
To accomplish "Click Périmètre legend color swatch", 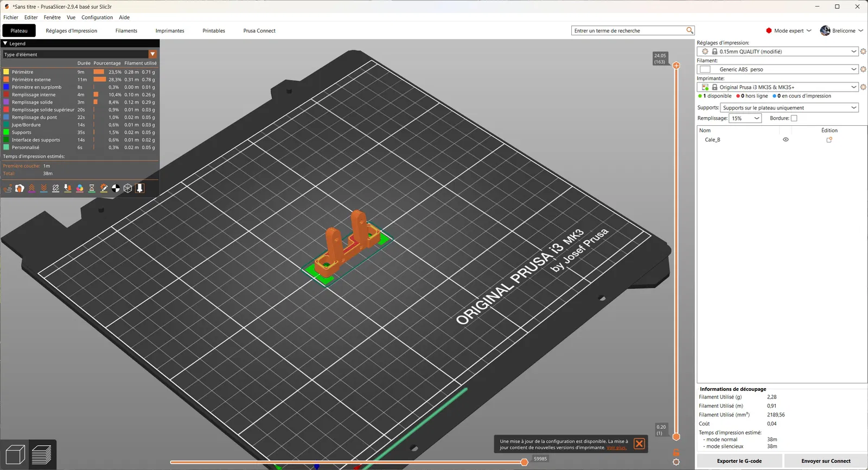I will coord(6,72).
